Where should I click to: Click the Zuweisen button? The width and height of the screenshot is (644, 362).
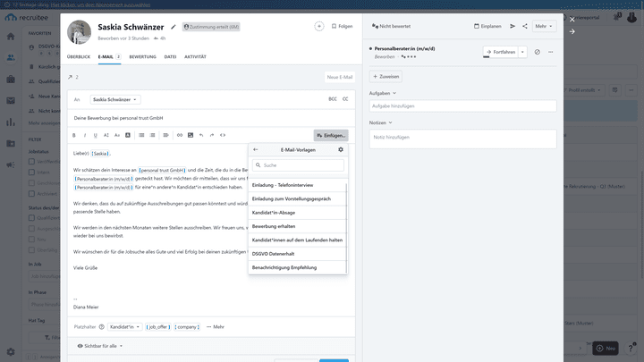386,76
